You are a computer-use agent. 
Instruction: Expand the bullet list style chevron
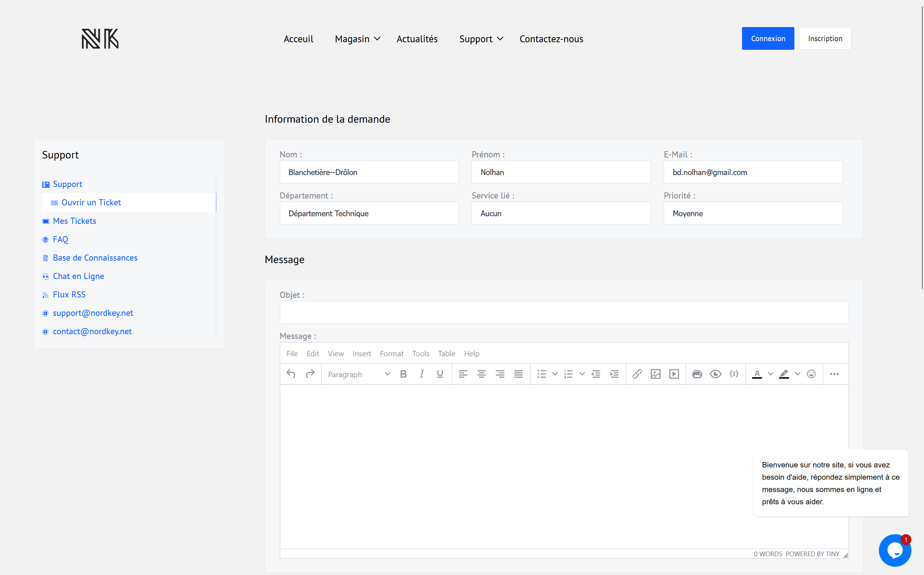(555, 374)
